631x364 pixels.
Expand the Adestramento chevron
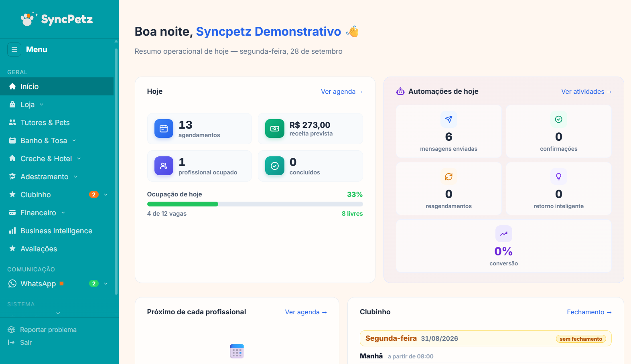(x=76, y=177)
